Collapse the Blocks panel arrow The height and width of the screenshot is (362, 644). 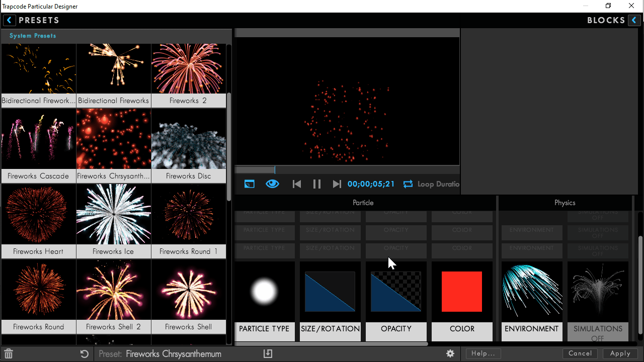click(x=634, y=20)
